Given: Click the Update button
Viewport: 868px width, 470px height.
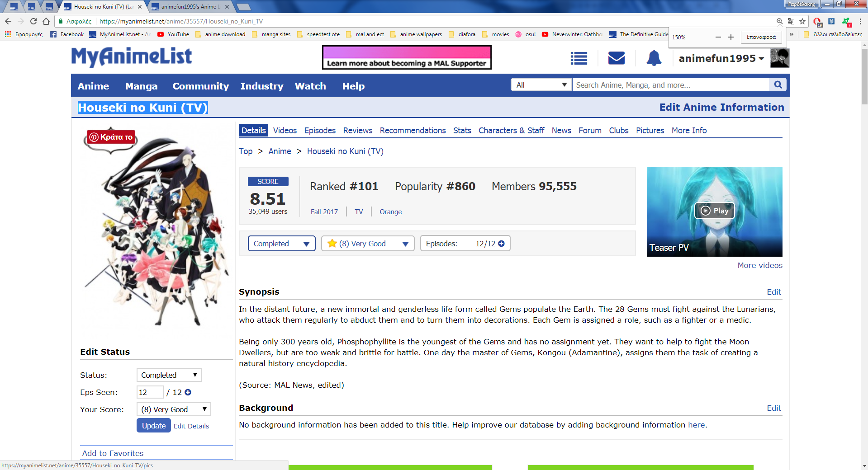Looking at the screenshot, I should [153, 426].
